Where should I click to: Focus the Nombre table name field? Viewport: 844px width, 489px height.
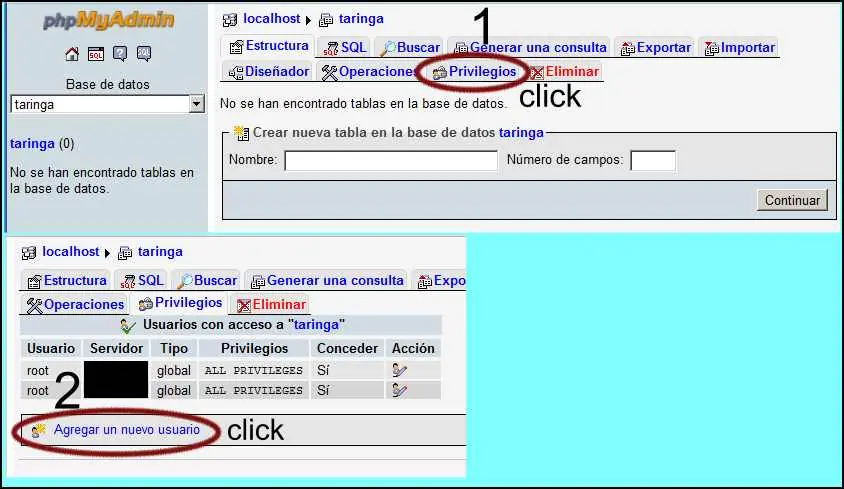pos(391,160)
